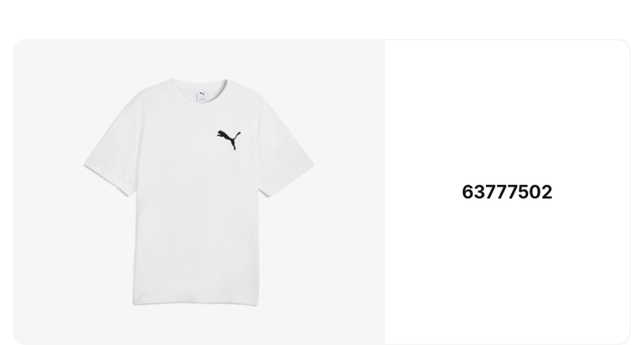This screenshot has height=345, width=644.
Task: Click the small neck label inside collar
Action: [x=202, y=95]
